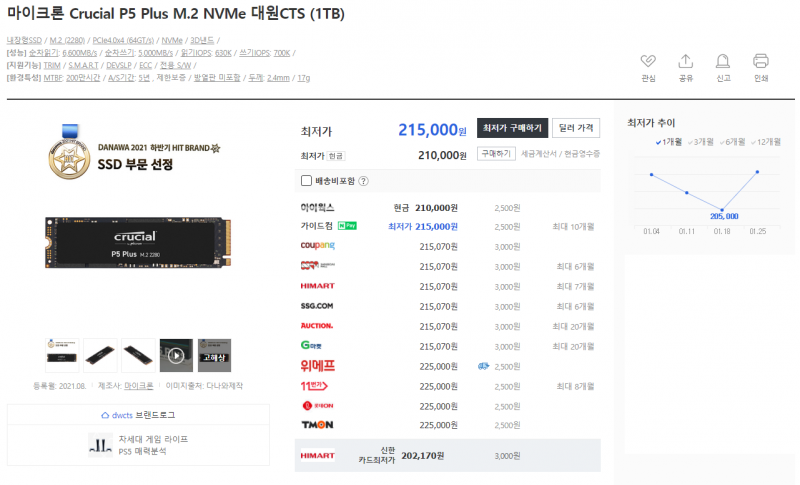Click the 방열판 미포함 spec link

tap(217, 78)
